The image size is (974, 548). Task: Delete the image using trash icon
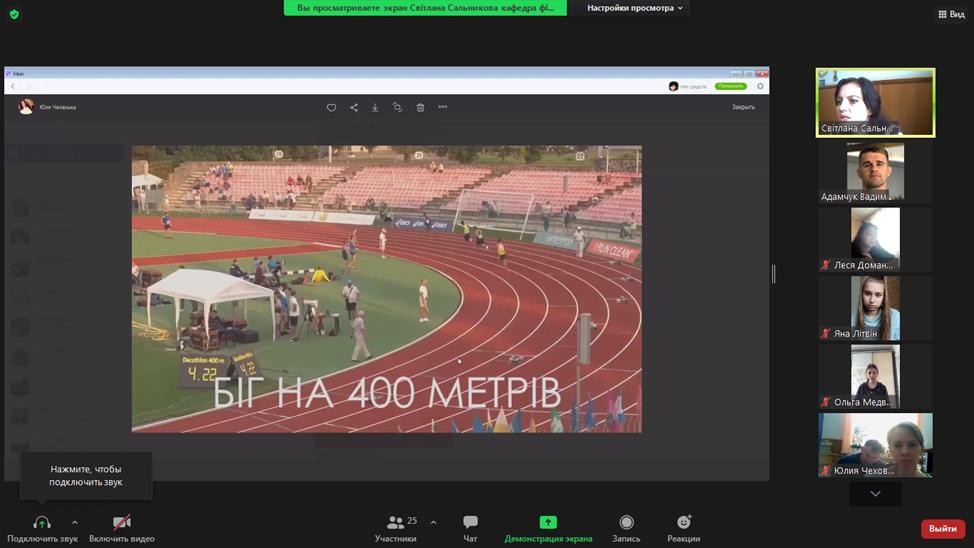pyautogui.click(x=420, y=107)
